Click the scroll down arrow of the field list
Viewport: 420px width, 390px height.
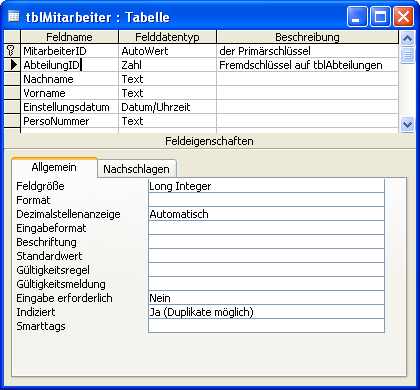click(x=407, y=125)
